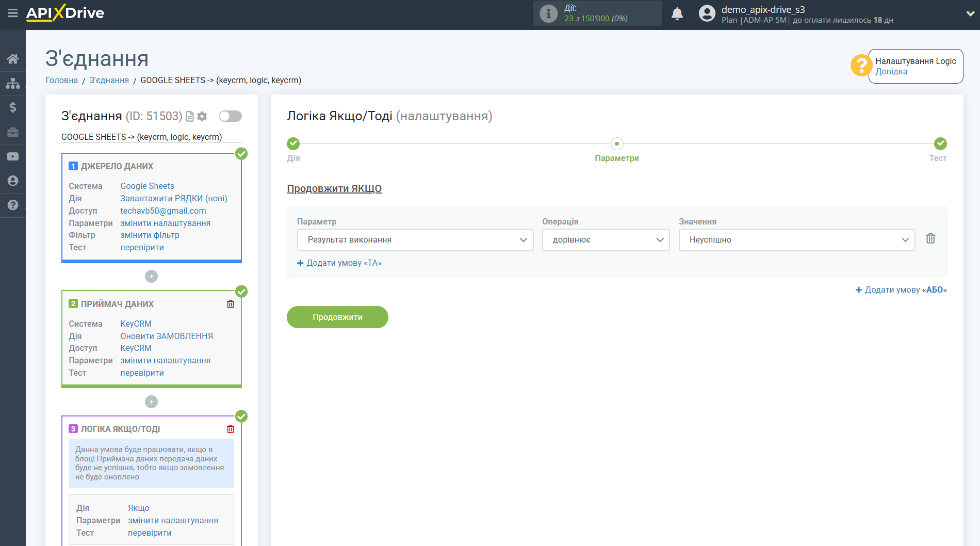The width and height of the screenshot is (980, 546).
Task: Open the connection settings gear icon
Action: coord(202,117)
